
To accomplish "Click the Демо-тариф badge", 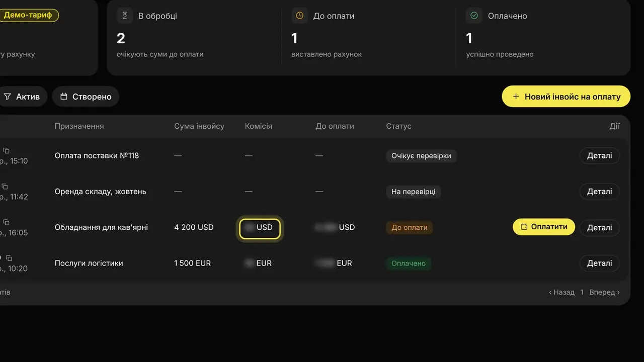I will tap(29, 15).
